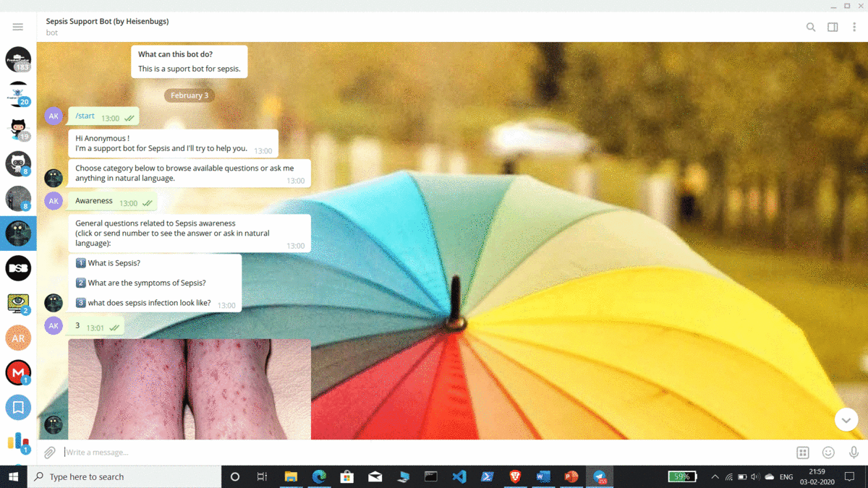Open the currently highlighted bot chat in the sidebar

point(18,234)
